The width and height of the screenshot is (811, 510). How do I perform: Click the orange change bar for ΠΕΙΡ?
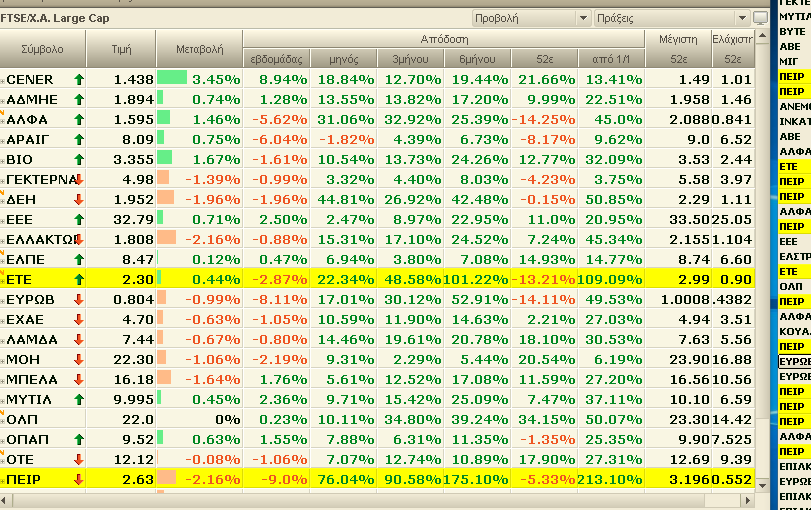[167, 477]
